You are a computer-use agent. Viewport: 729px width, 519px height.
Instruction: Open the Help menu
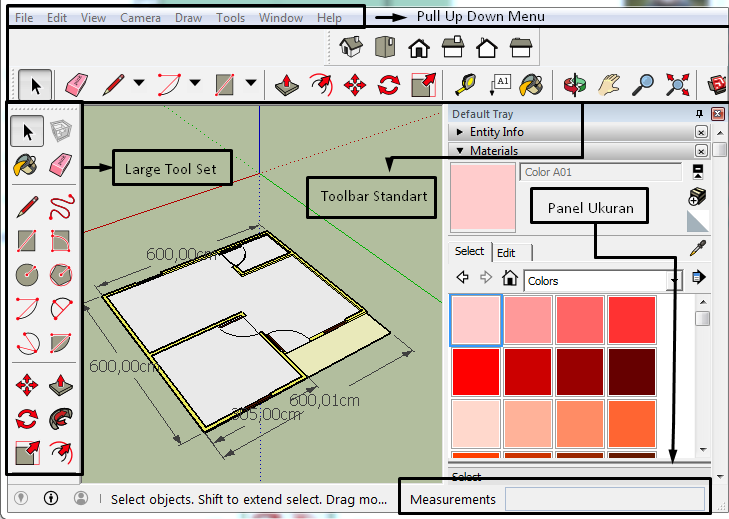coord(329,18)
